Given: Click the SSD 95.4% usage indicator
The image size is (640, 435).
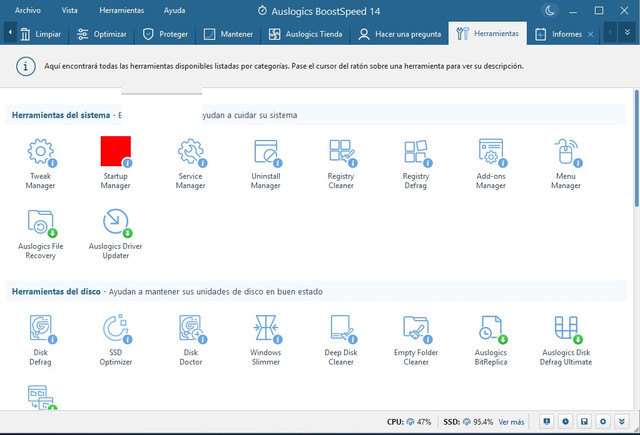Looking at the screenshot, I should point(468,422).
